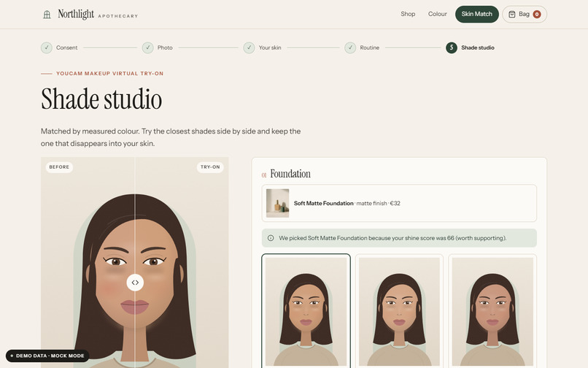Open the Bag
588x368 pixels.
[525, 15]
